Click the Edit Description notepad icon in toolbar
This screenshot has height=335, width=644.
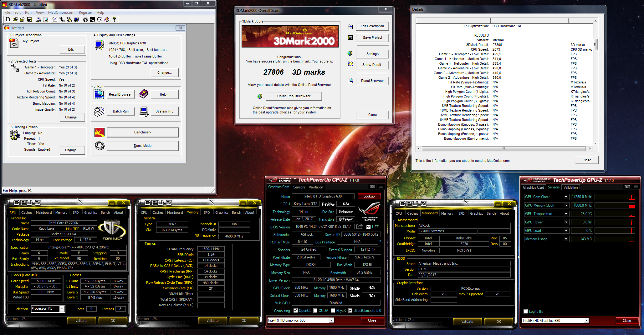click(55, 19)
